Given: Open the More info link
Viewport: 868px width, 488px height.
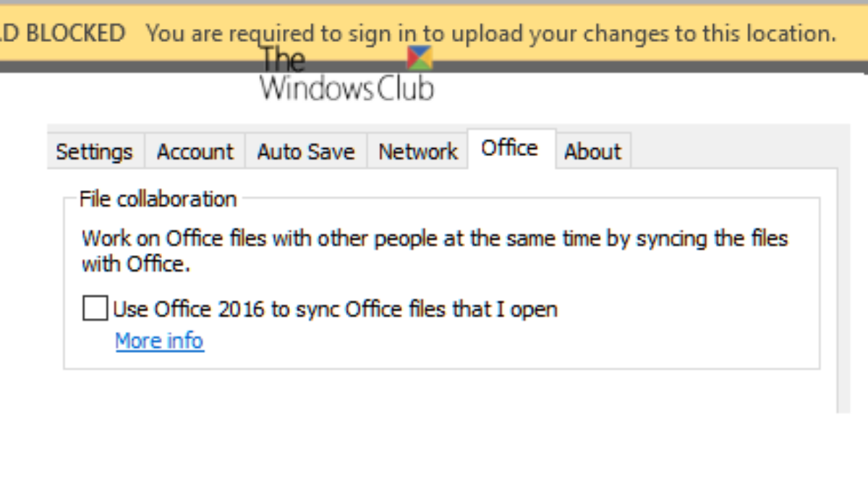Looking at the screenshot, I should pyautogui.click(x=159, y=341).
